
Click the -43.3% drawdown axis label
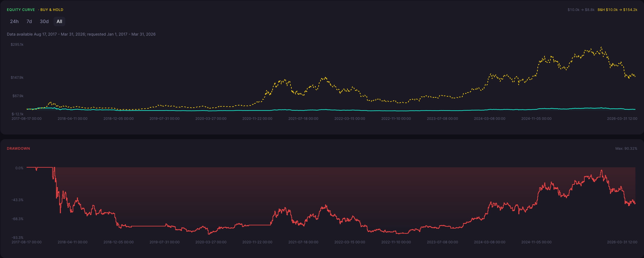(x=17, y=200)
